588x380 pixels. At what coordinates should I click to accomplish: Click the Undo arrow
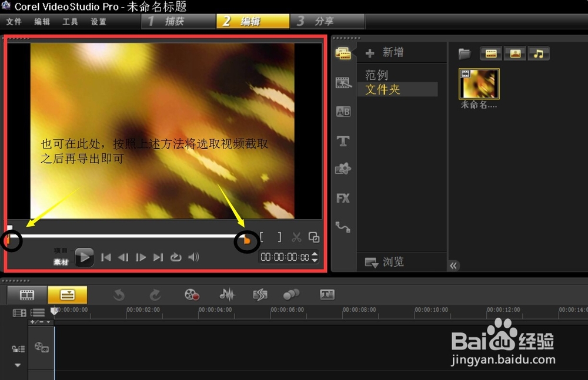(119, 295)
